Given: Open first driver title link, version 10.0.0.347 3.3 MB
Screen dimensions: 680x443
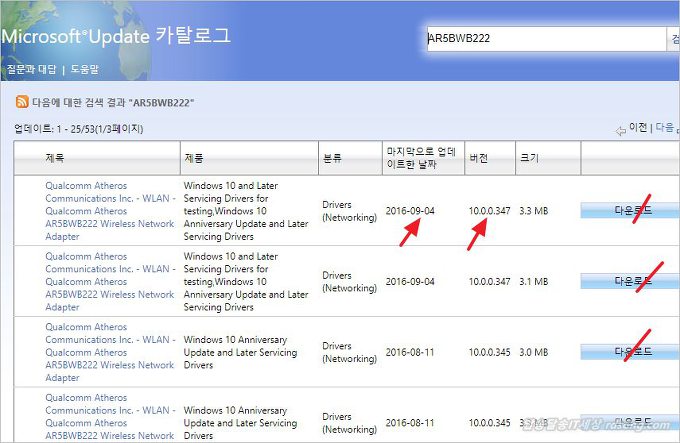Looking at the screenshot, I should [x=110, y=211].
